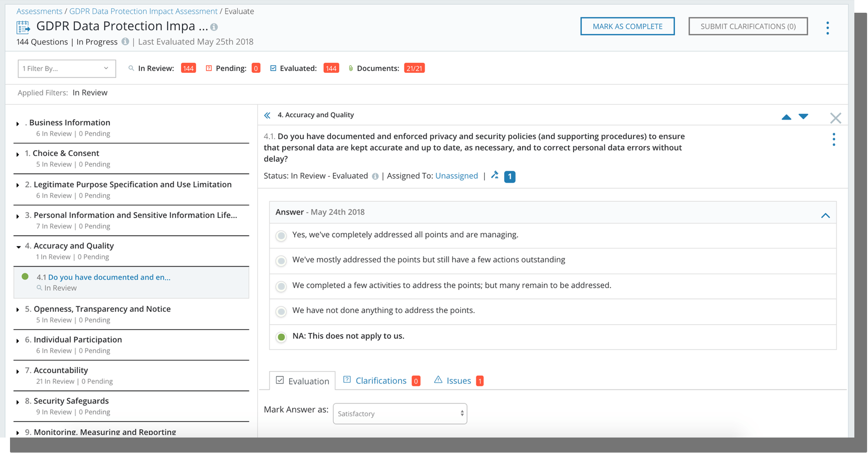The height and width of the screenshot is (453, 868).
Task: Select 'We've mostly addressed the points' answer
Action: (x=281, y=261)
